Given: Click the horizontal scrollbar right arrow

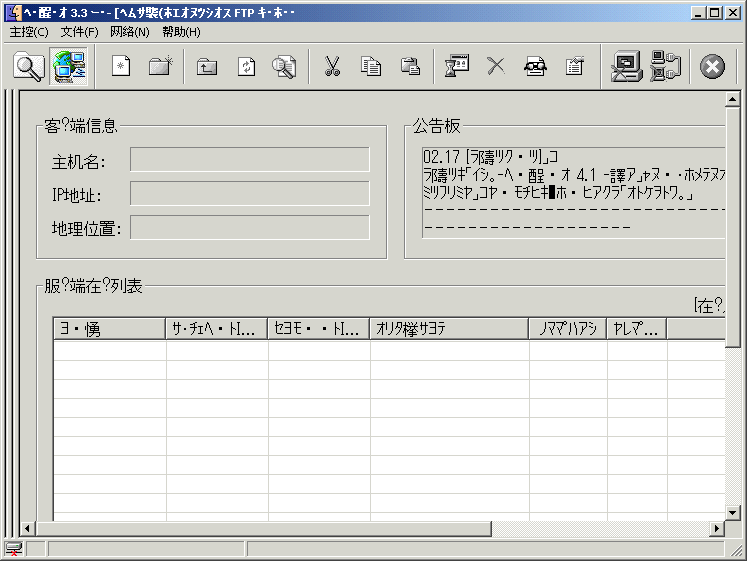Looking at the screenshot, I should point(716,528).
